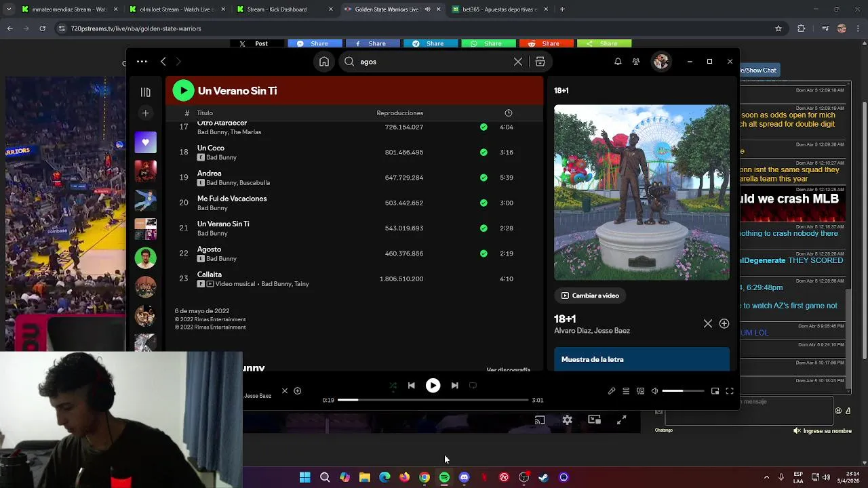Open Windows Start menu
The height and width of the screenshot is (488, 868).
pyautogui.click(x=305, y=477)
